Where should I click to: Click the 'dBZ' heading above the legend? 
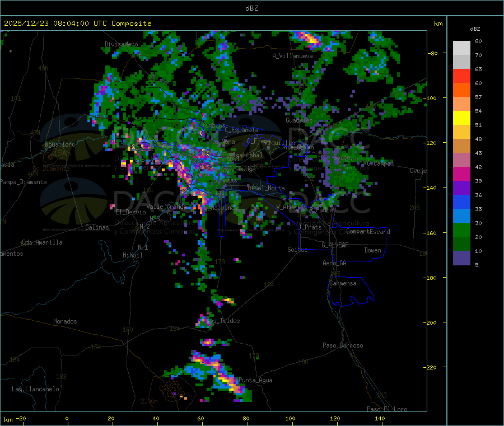click(x=475, y=29)
